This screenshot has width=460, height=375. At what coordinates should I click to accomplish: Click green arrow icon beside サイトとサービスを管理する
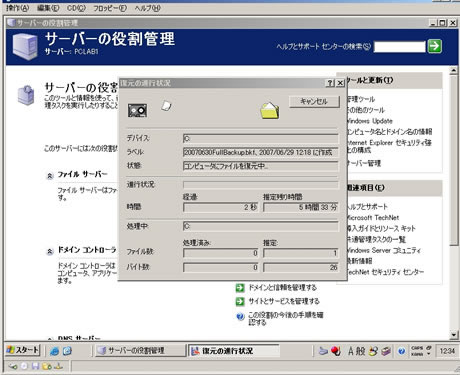[x=240, y=301]
